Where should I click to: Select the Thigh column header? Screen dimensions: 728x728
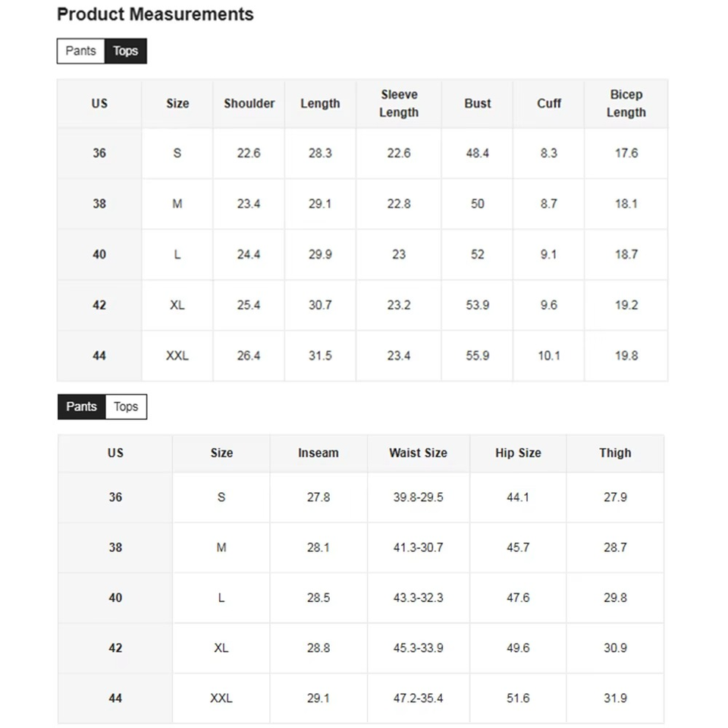pyautogui.click(x=615, y=453)
